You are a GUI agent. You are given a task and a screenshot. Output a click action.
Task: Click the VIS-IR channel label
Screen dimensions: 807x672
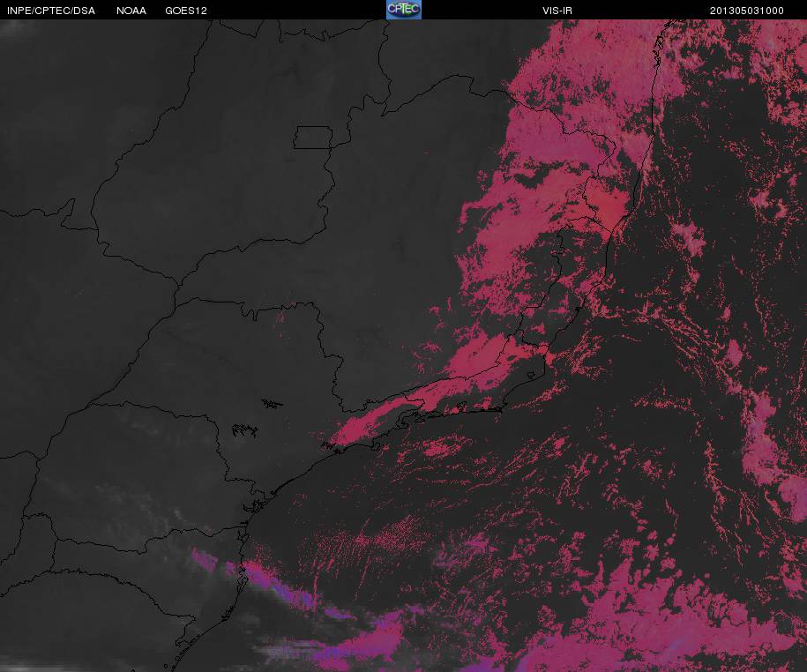557,11
